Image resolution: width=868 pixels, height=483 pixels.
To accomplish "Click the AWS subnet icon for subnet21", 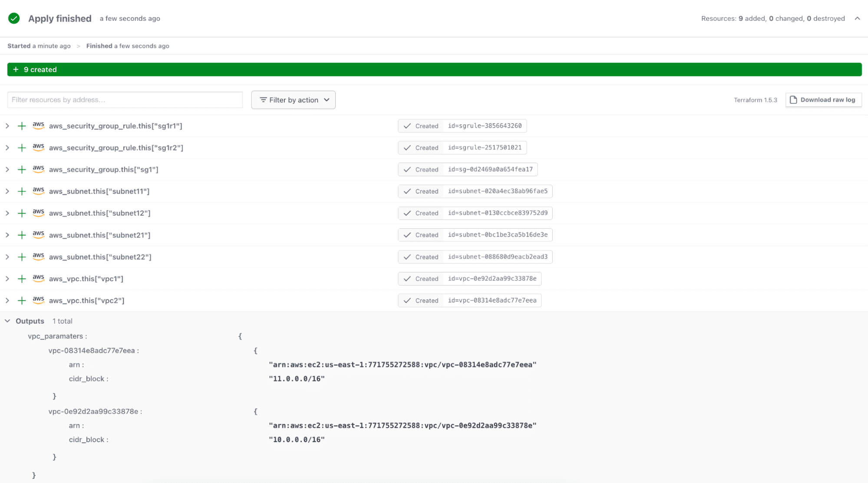I will [x=38, y=234].
